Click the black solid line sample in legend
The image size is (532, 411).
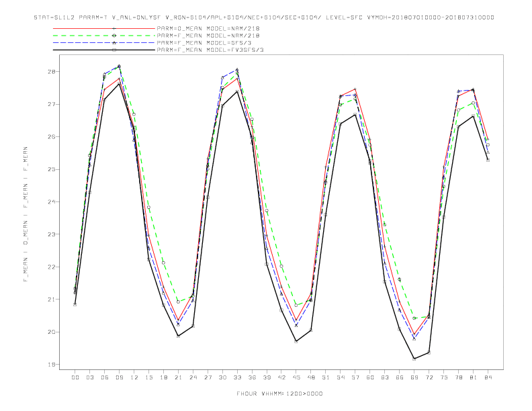[x=104, y=50]
